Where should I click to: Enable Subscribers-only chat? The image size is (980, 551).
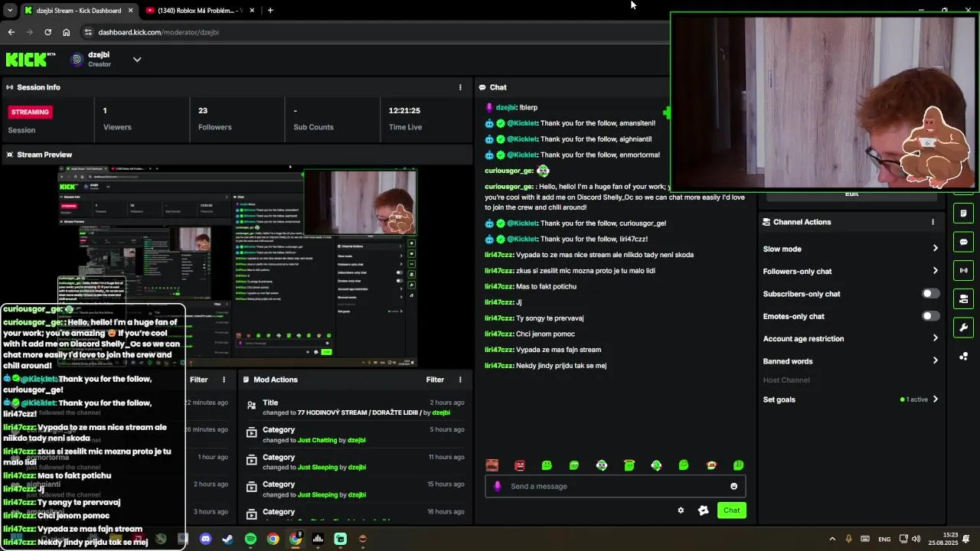pos(930,294)
